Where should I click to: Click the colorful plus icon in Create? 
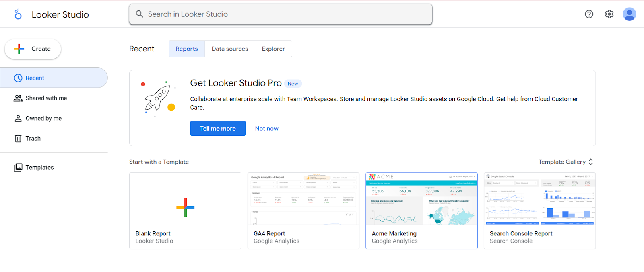coord(19,49)
